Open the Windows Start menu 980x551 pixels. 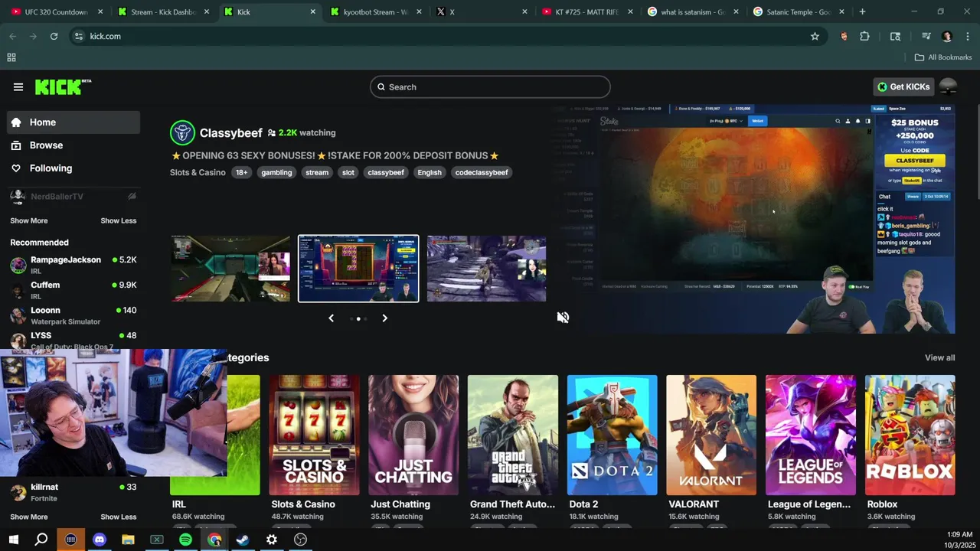(13, 540)
